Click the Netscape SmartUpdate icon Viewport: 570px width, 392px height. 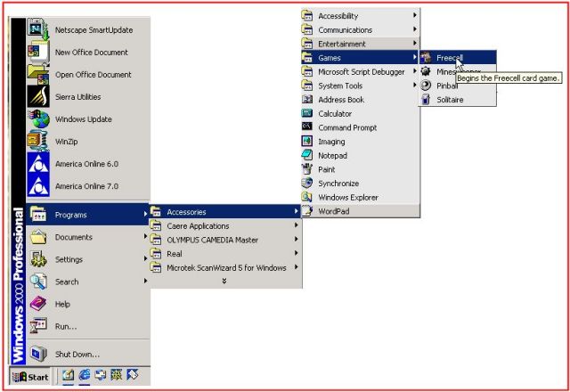tap(38, 29)
